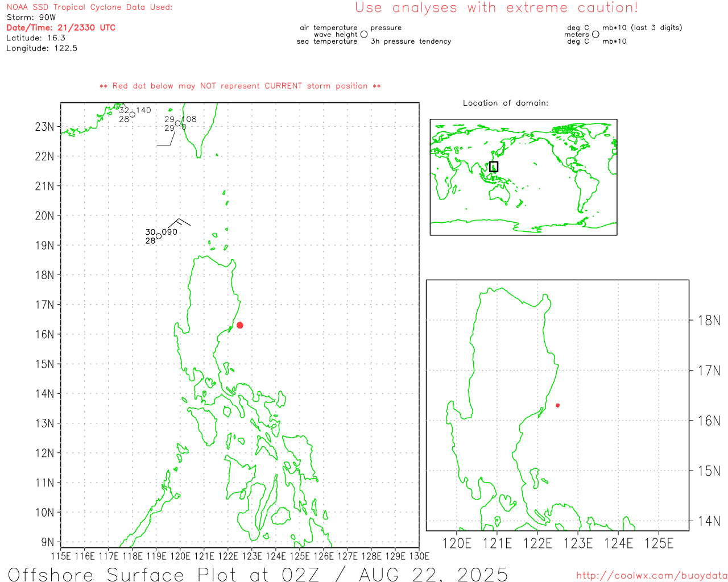Click the pressure value '108' beside its station

click(x=189, y=119)
